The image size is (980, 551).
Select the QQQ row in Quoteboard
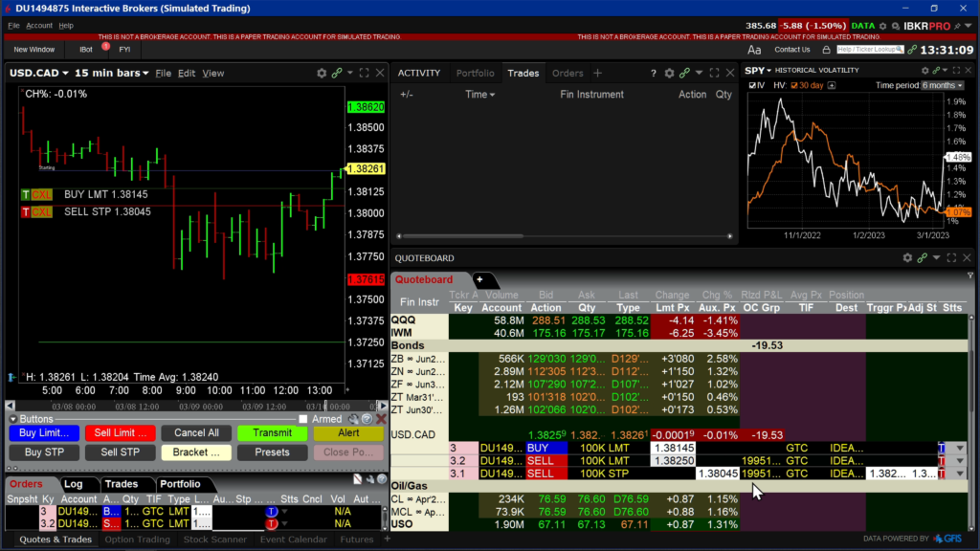[x=679, y=320]
